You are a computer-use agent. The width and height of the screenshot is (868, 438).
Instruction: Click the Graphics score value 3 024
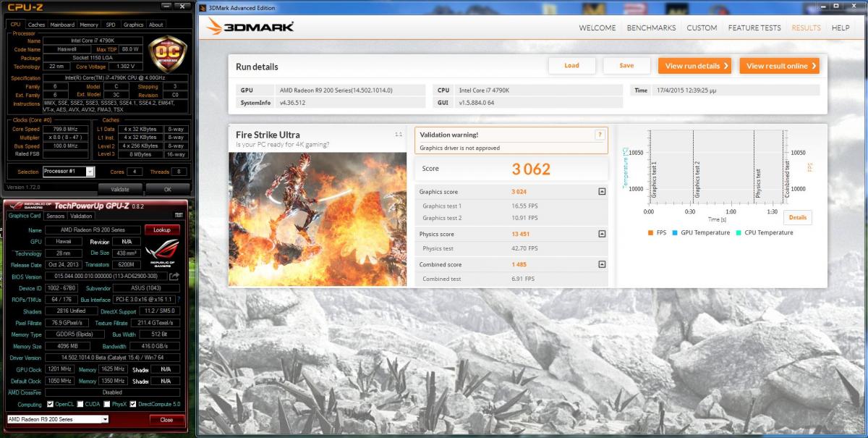[519, 192]
